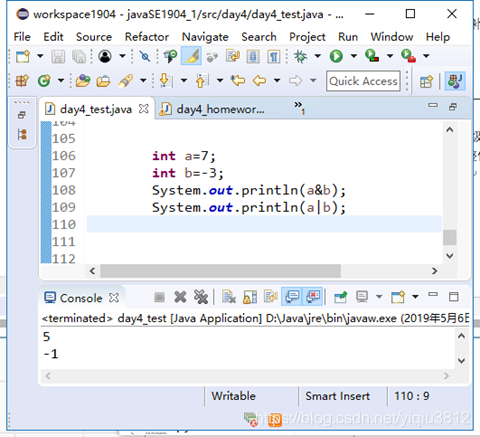Click the Clear Console icon
This screenshot has height=437, width=480.
pyautogui.click(x=229, y=297)
